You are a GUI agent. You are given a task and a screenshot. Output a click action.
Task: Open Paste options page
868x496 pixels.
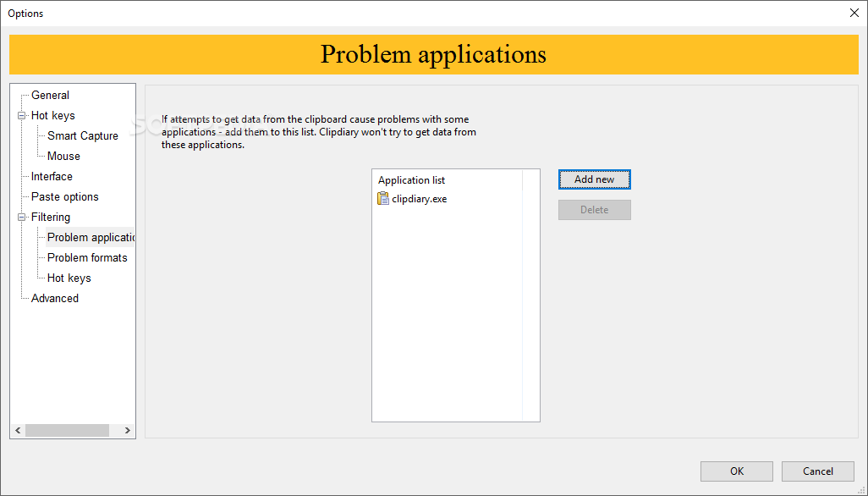click(65, 197)
